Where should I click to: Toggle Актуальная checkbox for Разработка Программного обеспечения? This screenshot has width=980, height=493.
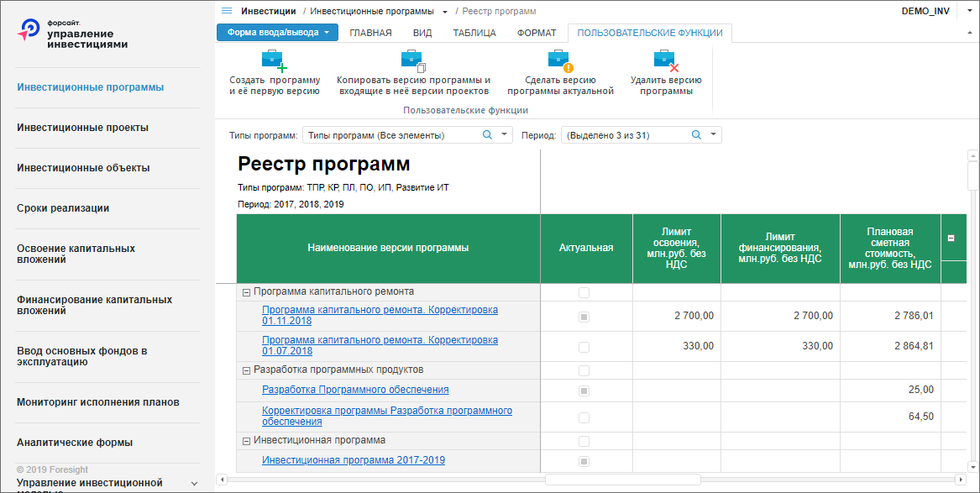(x=584, y=391)
